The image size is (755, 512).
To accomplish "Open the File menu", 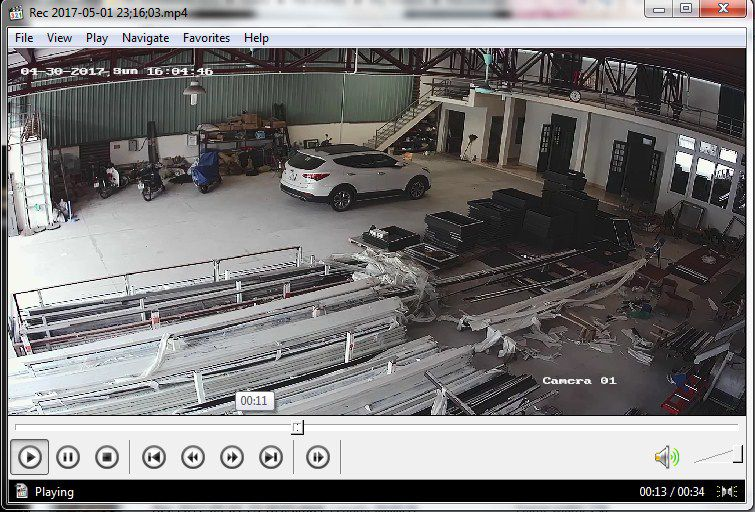I will pyautogui.click(x=24, y=38).
